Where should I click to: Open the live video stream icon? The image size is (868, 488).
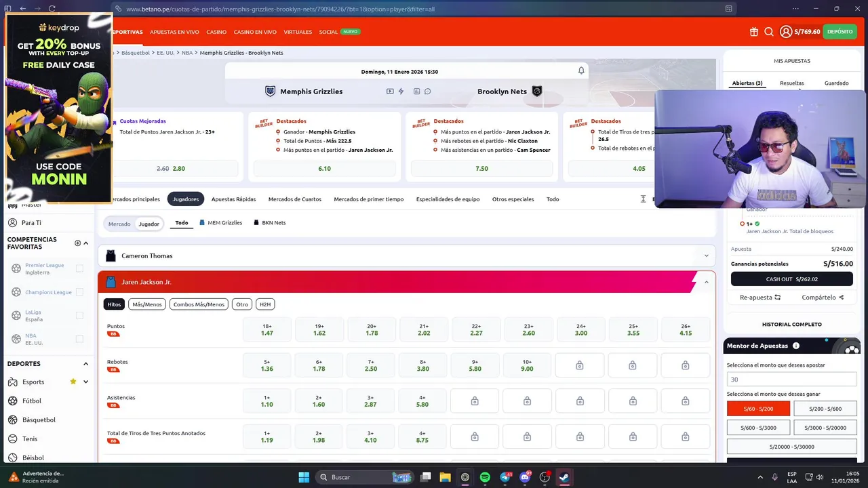click(x=390, y=91)
